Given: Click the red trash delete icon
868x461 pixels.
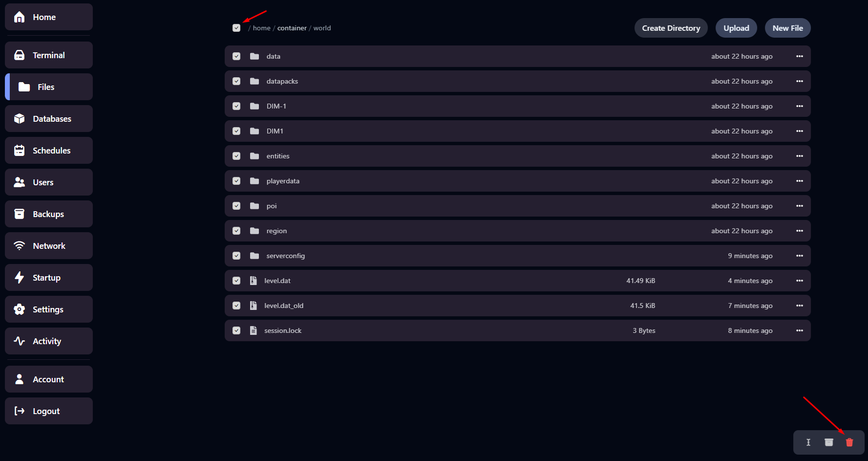Looking at the screenshot, I should coord(849,442).
